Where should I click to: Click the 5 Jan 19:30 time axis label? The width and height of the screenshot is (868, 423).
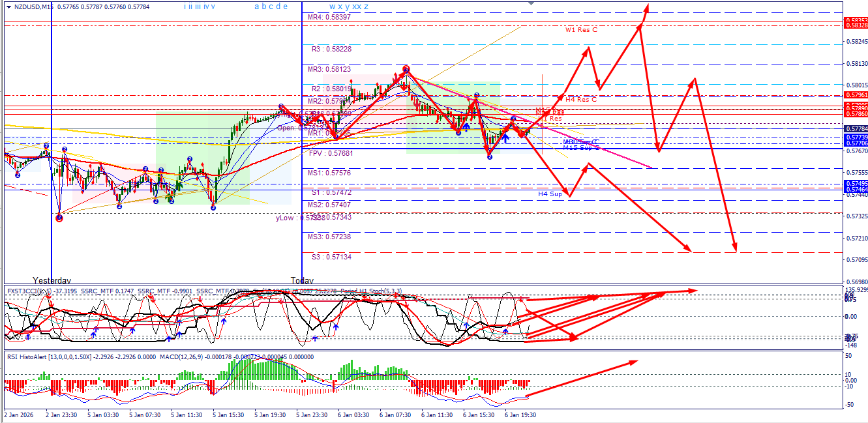pyautogui.click(x=270, y=414)
